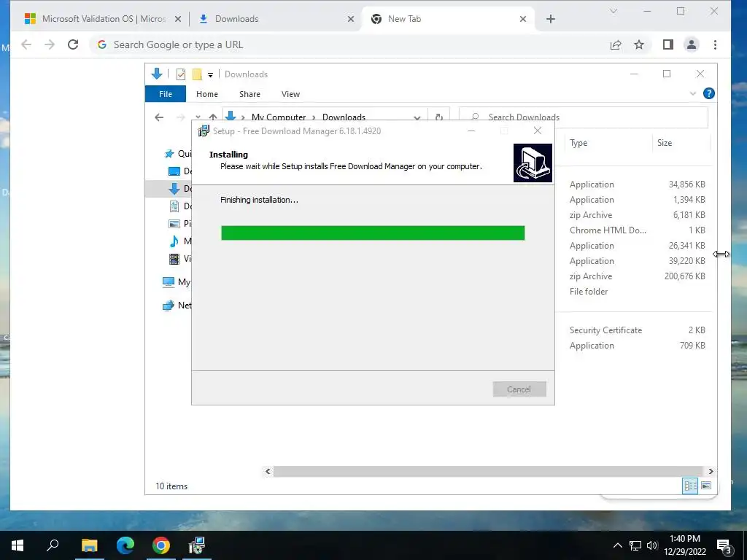Open the notification center icon
The height and width of the screenshot is (560, 747).
click(724, 546)
